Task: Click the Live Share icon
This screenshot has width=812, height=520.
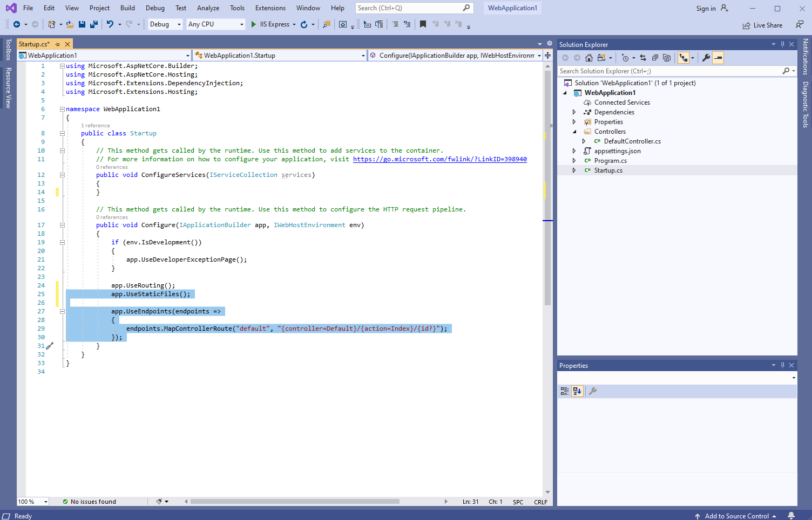Action: click(746, 25)
